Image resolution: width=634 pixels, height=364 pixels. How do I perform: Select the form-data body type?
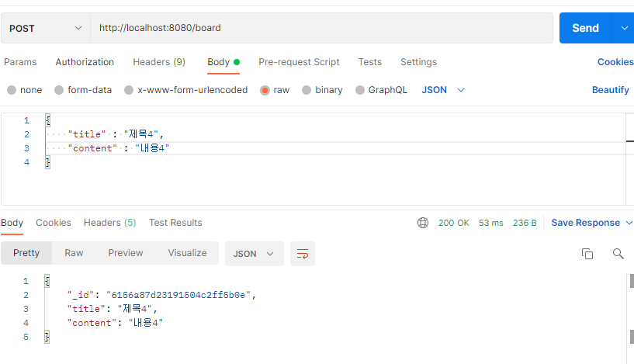pyautogui.click(x=83, y=90)
